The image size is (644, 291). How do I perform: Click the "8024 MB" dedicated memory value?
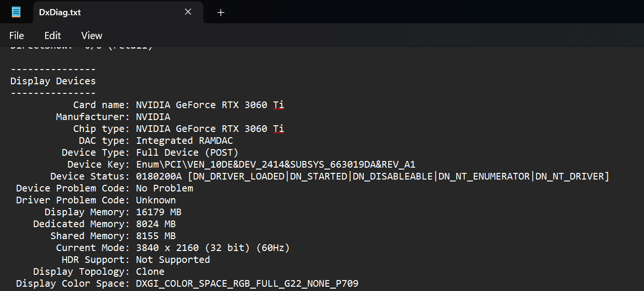click(156, 224)
